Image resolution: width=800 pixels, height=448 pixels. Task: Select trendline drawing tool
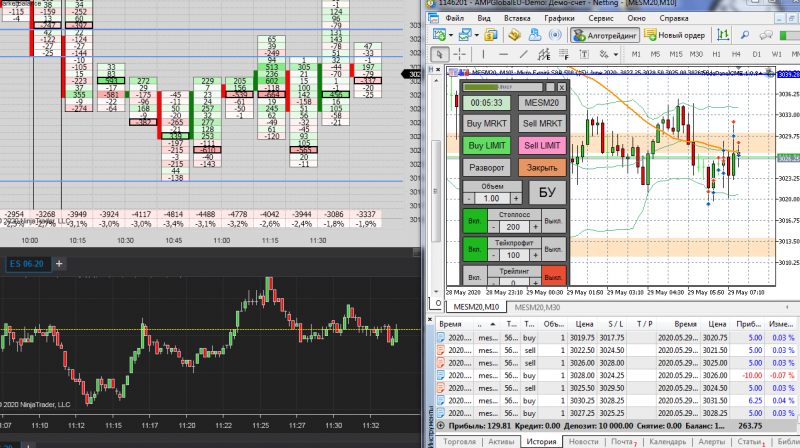coord(523,54)
